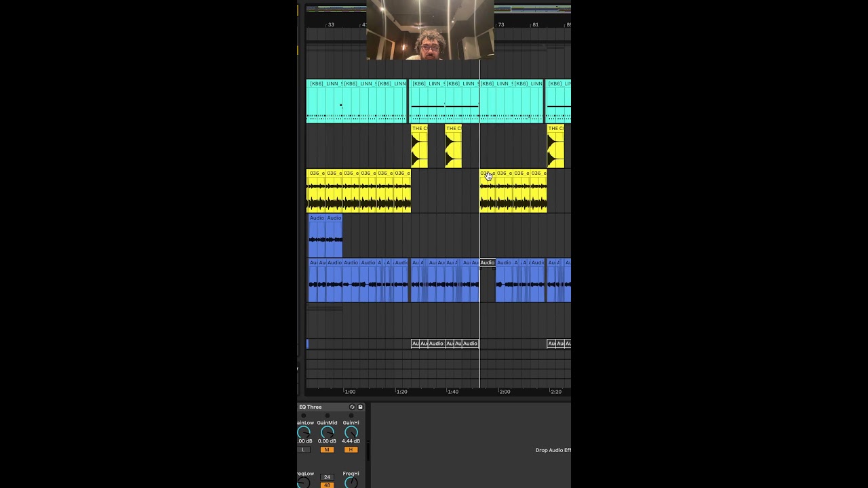Click the GainMid knob
Screen dimensions: 868x488
327,432
